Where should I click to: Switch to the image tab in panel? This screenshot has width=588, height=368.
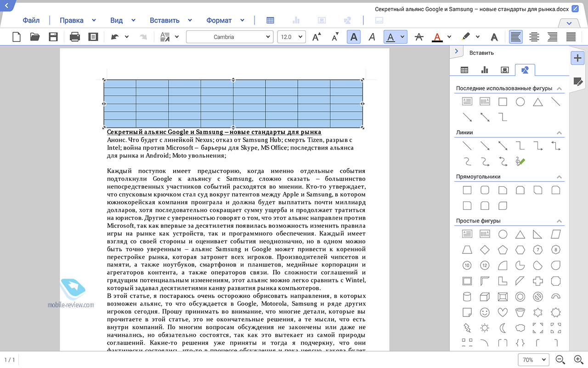(x=505, y=70)
